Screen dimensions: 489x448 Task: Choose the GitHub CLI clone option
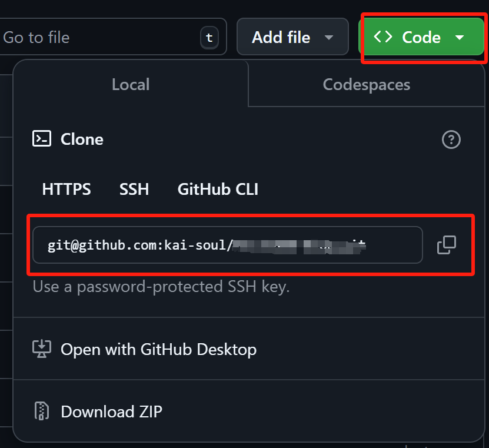pyautogui.click(x=218, y=189)
